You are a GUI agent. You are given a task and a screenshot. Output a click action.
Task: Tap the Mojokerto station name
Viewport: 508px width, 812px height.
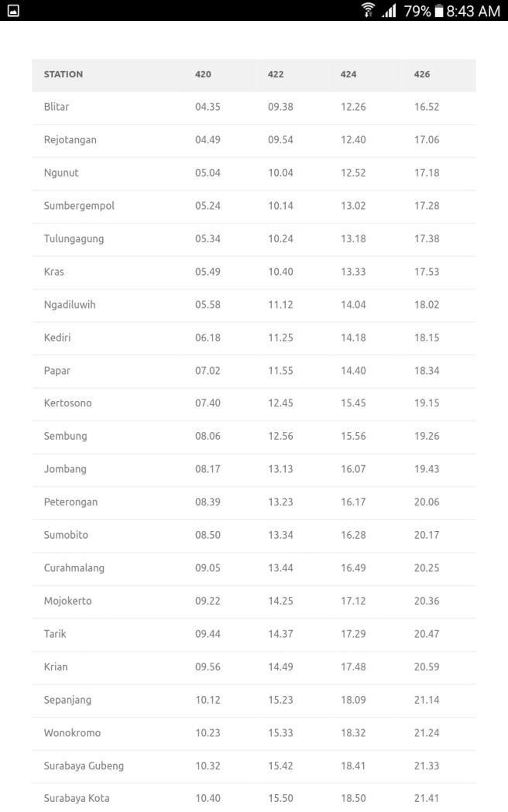click(67, 601)
